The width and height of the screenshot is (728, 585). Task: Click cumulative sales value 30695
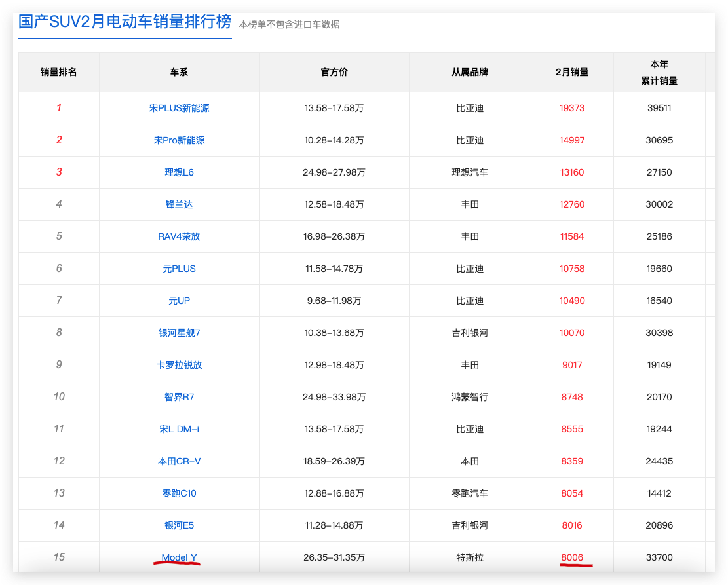tap(659, 140)
